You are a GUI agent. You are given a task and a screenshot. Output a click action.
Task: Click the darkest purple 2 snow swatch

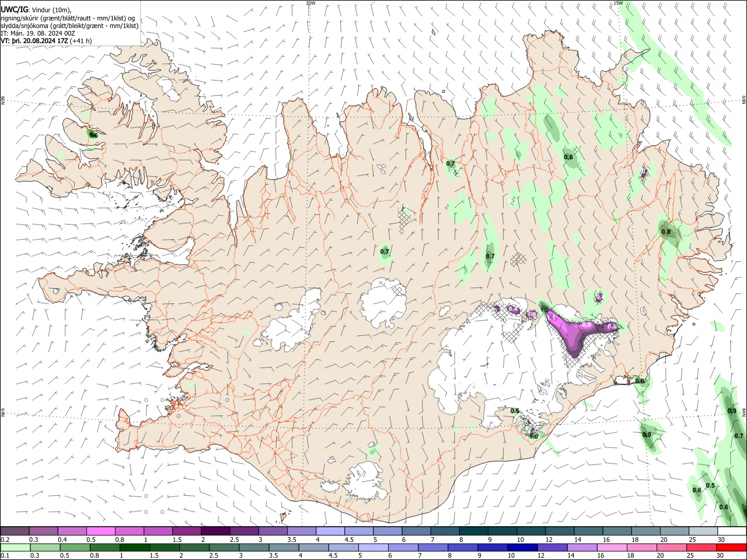(215, 531)
